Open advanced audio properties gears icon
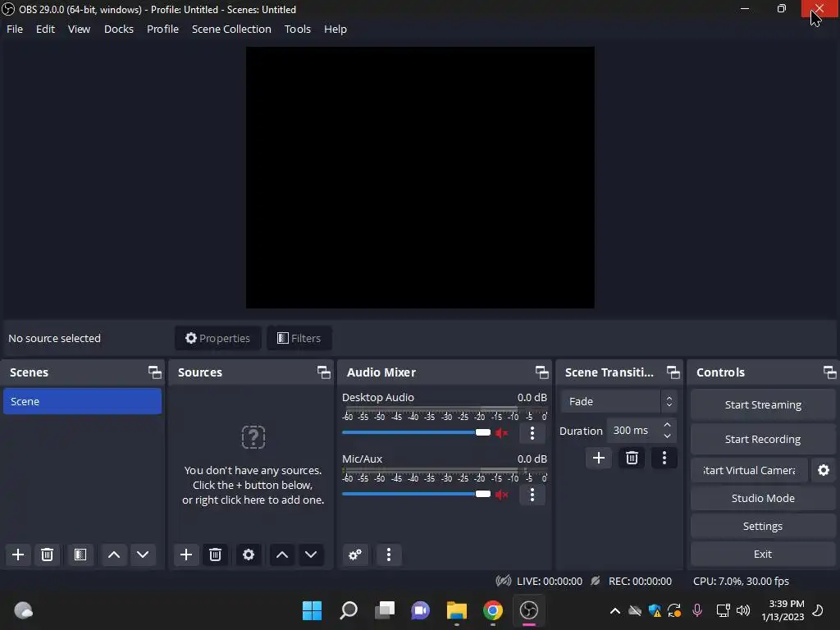This screenshot has width=840, height=630. click(355, 555)
